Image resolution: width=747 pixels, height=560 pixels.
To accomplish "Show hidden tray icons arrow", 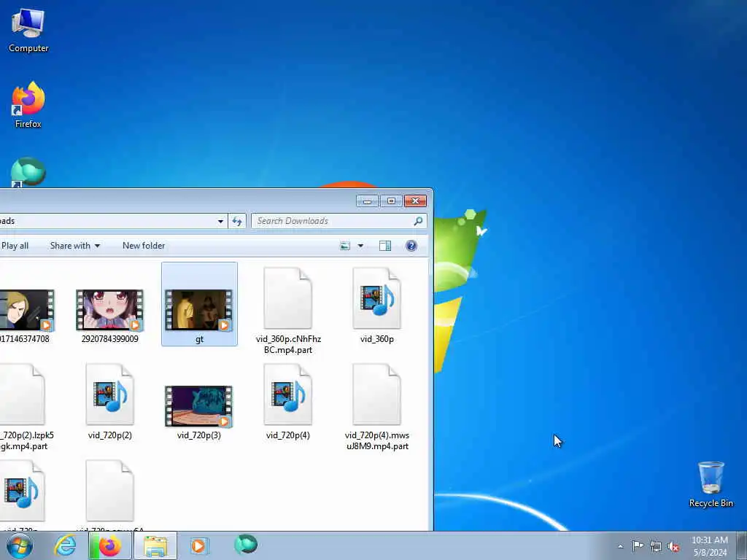I will pos(620,546).
